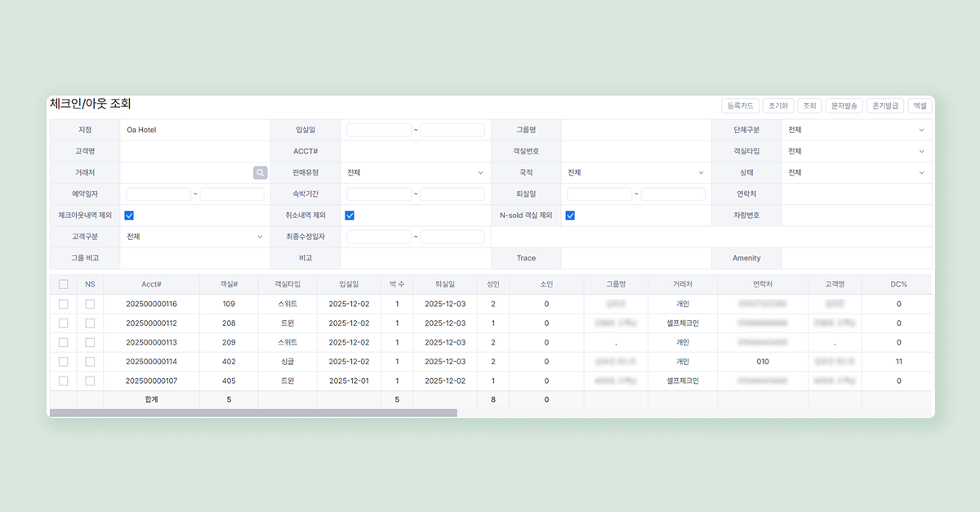Click the 입실일 end date field
This screenshot has width=980, height=512.
click(452, 130)
